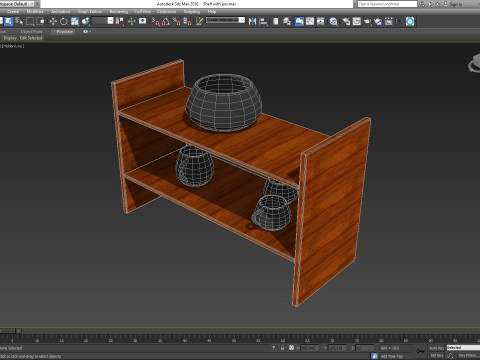Viewport: 480px width, 360px height.
Task: Switch to the Object Paint ribbon tab
Action: (31, 32)
